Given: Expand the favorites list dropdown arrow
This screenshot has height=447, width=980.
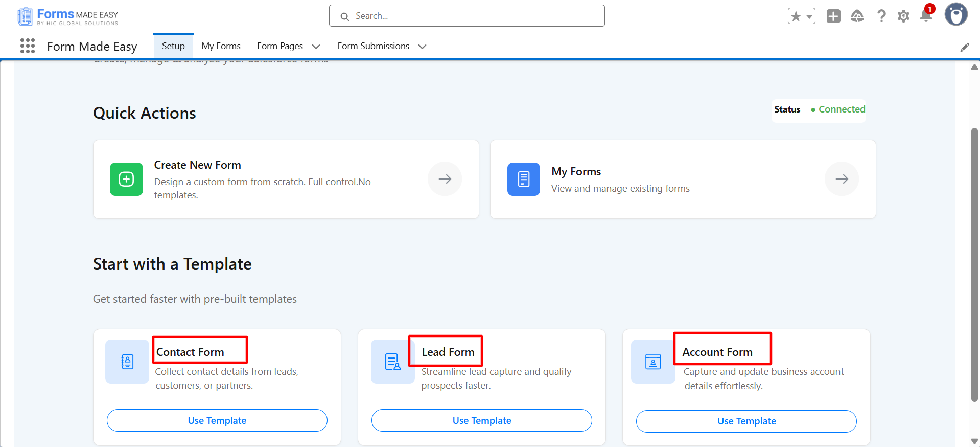Looking at the screenshot, I should [x=809, y=16].
